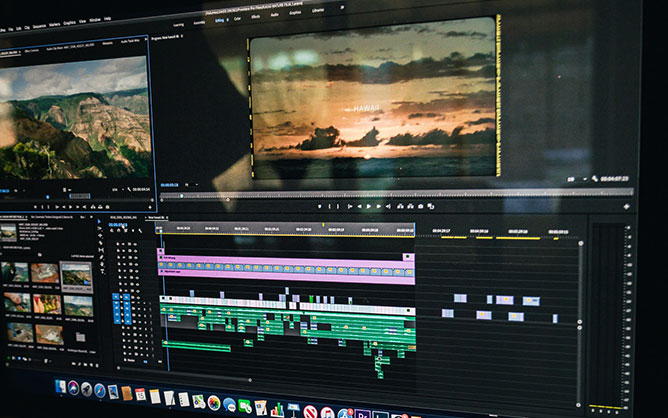Go to Out point in Program monitor
The height and width of the screenshot is (418, 668).
coord(389,206)
